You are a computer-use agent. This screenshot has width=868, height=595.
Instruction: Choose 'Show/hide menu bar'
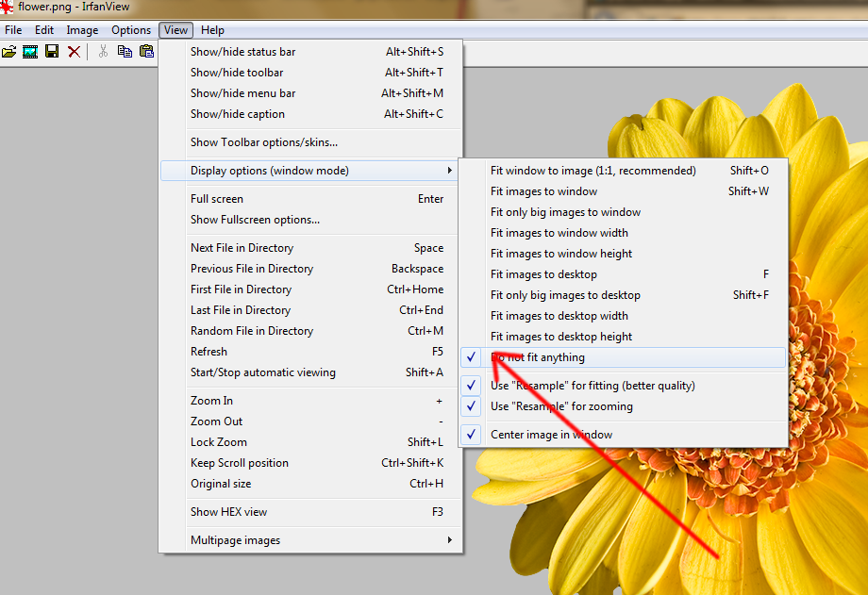click(x=310, y=93)
